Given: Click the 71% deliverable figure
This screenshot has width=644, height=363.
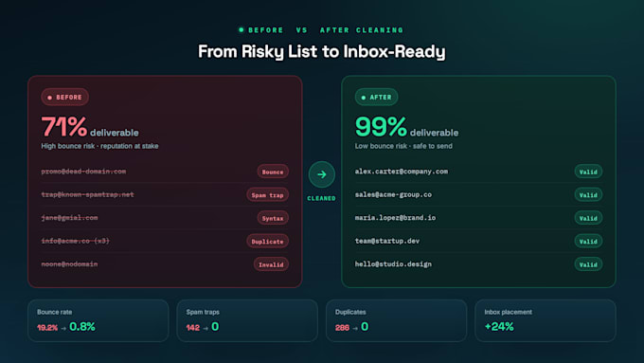Looking at the screenshot, I should [x=90, y=127].
